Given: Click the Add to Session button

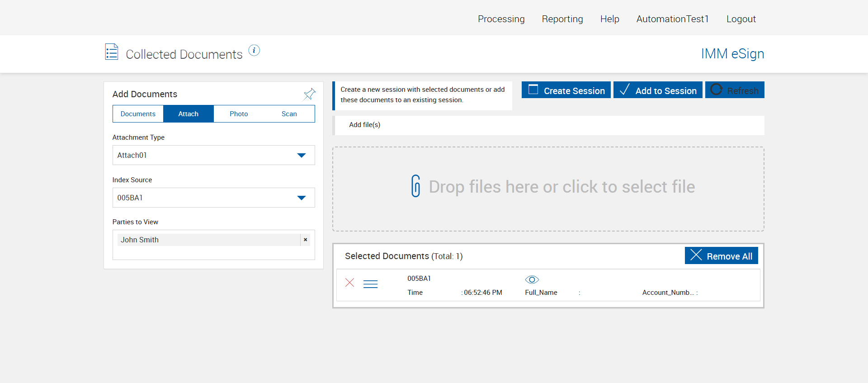Looking at the screenshot, I should [657, 90].
